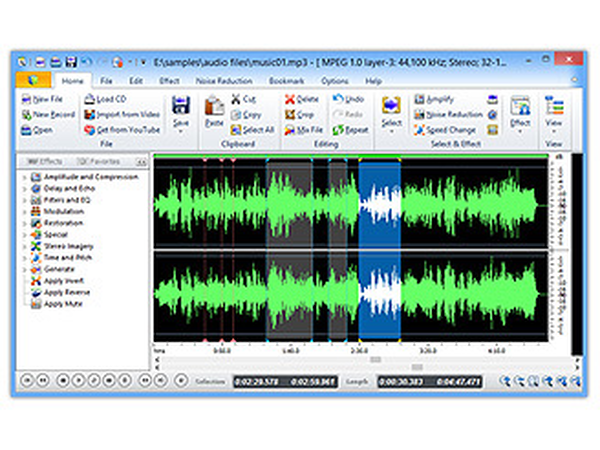Click the selection start time field 0:02:29.578
The width and height of the screenshot is (600, 450).
click(257, 382)
